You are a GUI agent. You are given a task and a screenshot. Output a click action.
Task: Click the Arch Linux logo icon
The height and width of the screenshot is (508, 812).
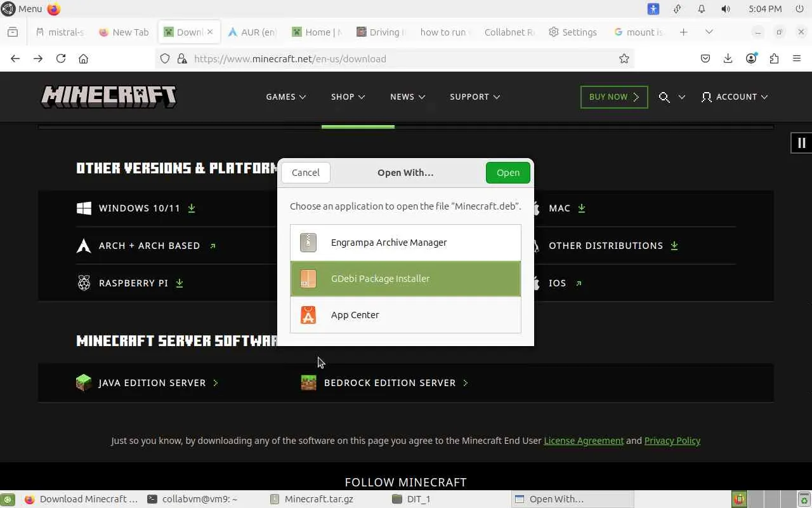[84, 246]
